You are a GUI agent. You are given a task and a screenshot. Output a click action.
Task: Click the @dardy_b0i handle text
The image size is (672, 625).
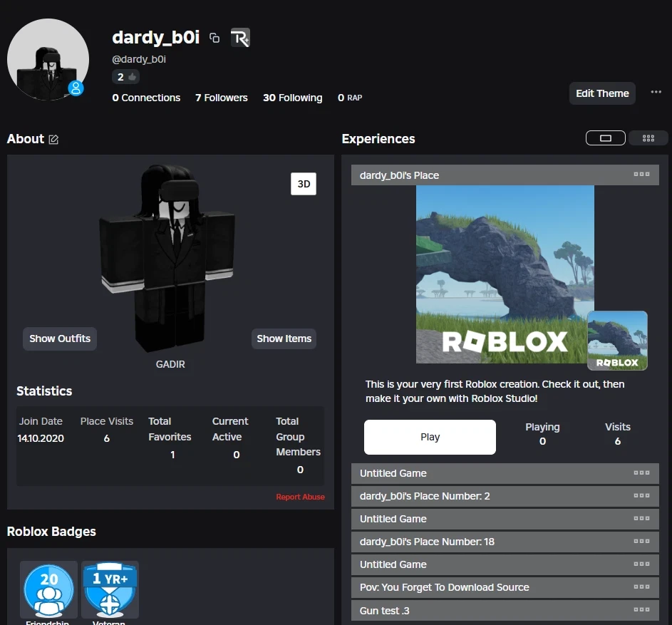(139, 60)
